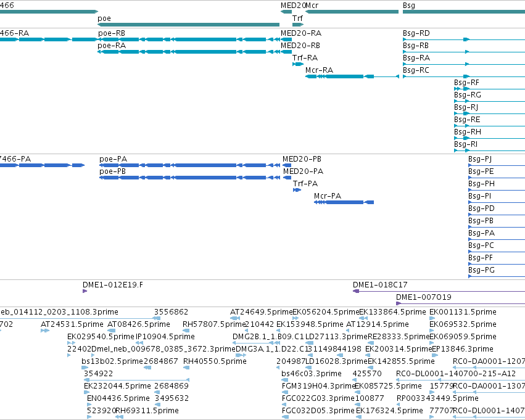Click the EK232044.5prime EST label

point(117,387)
